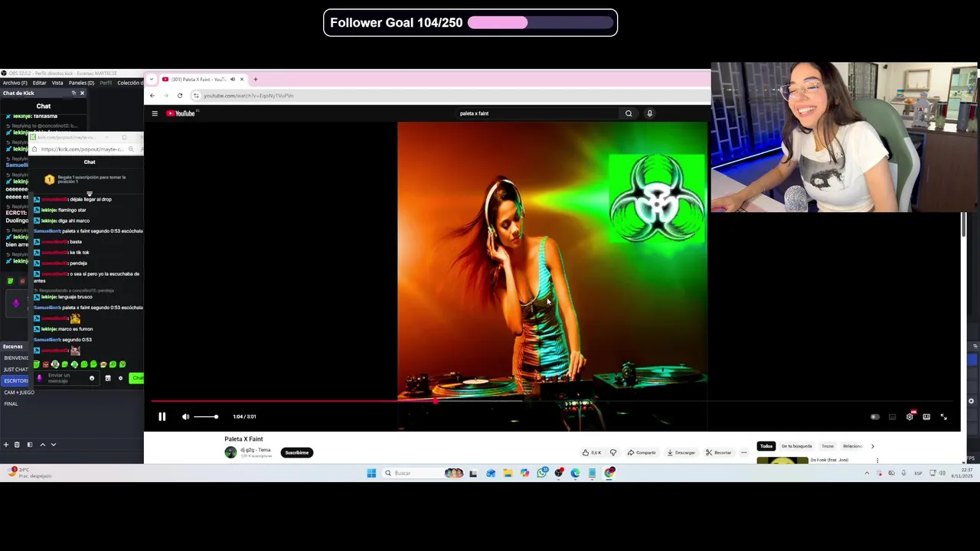Open options for Da Fonk video

pyautogui.click(x=877, y=461)
